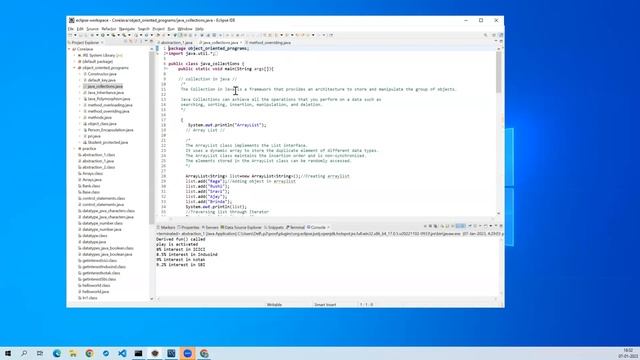
Task: Open the Help menu
Action: [199, 29]
